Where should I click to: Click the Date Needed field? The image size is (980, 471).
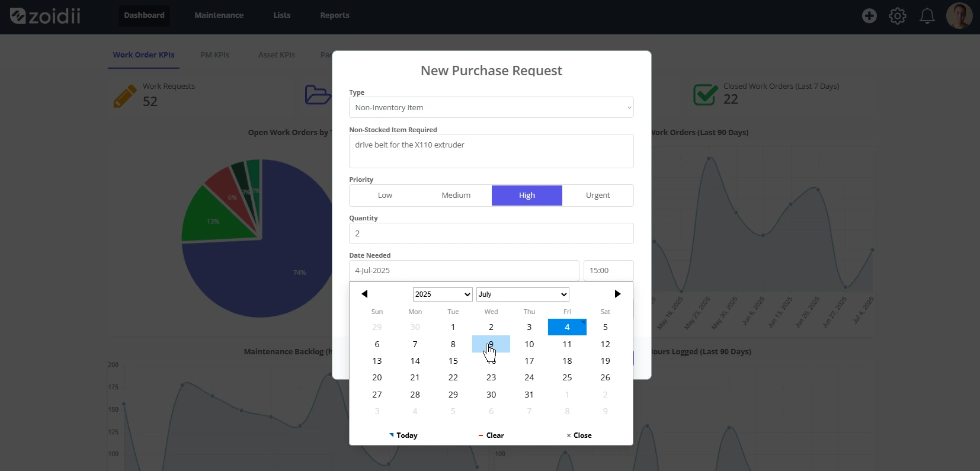[x=464, y=271]
